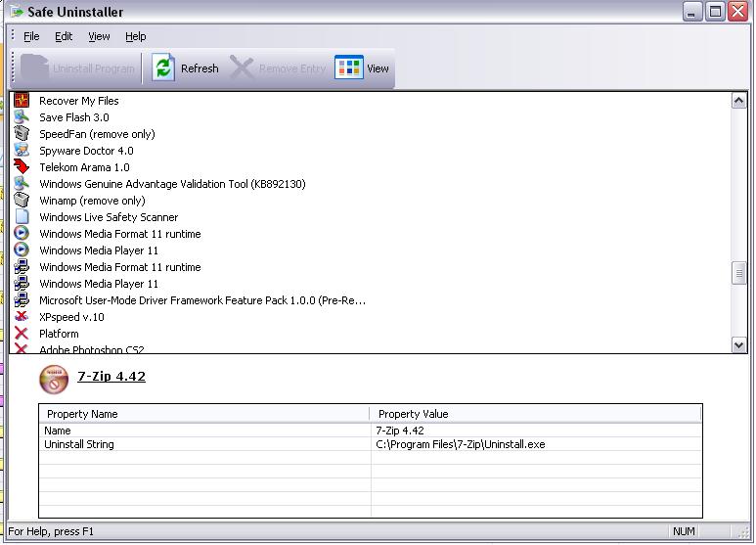
Task: Select the Winamp (remove only) entry
Action: (x=92, y=201)
